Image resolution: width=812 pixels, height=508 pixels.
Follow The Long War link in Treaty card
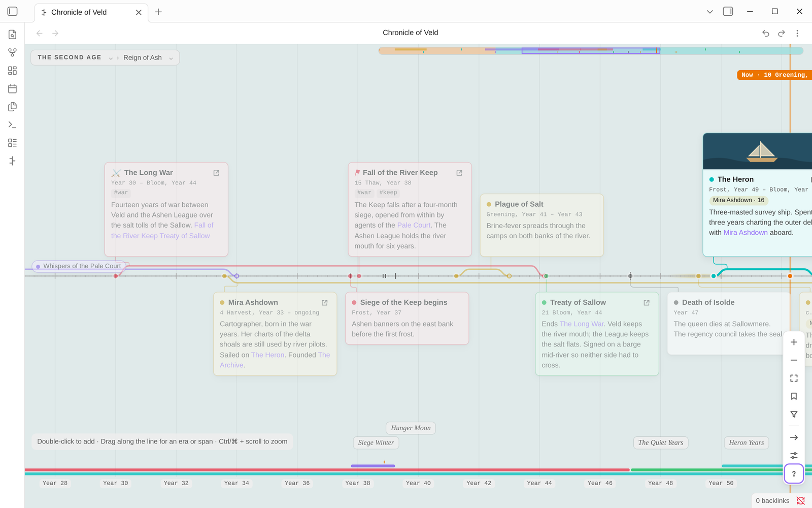pyautogui.click(x=582, y=324)
